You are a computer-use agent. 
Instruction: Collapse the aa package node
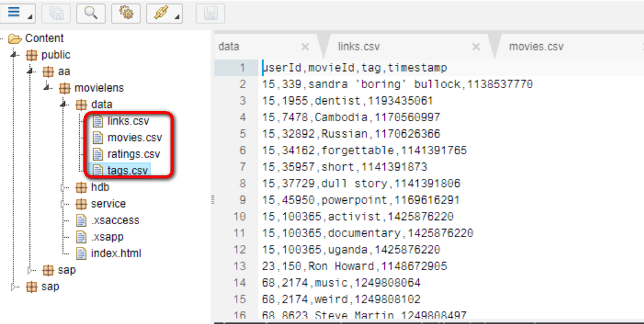coord(31,72)
